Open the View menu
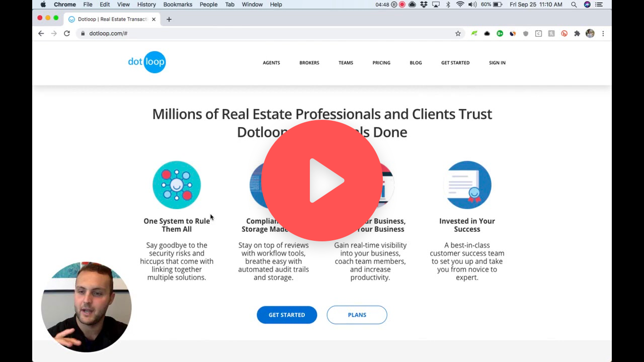The width and height of the screenshot is (644, 362). click(x=123, y=5)
